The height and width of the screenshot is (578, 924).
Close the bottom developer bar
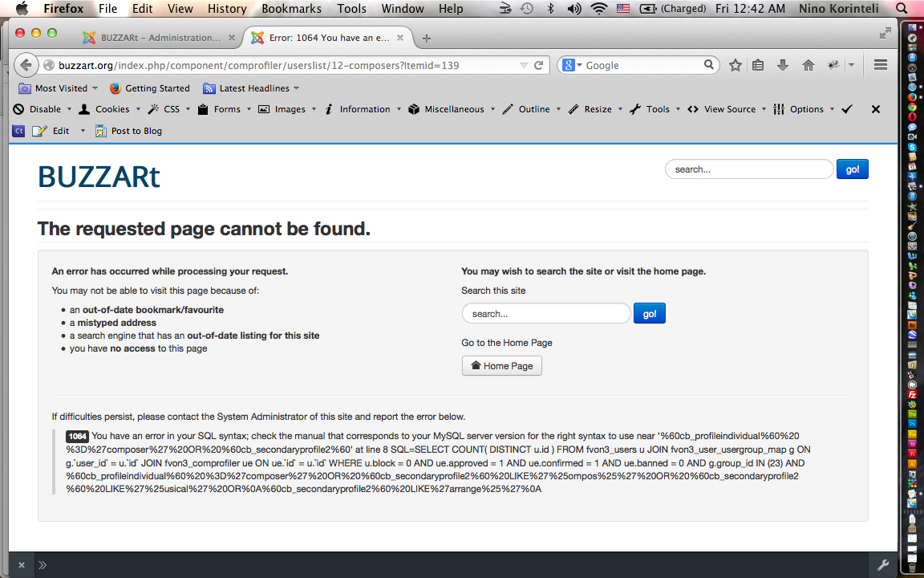[x=21, y=565]
